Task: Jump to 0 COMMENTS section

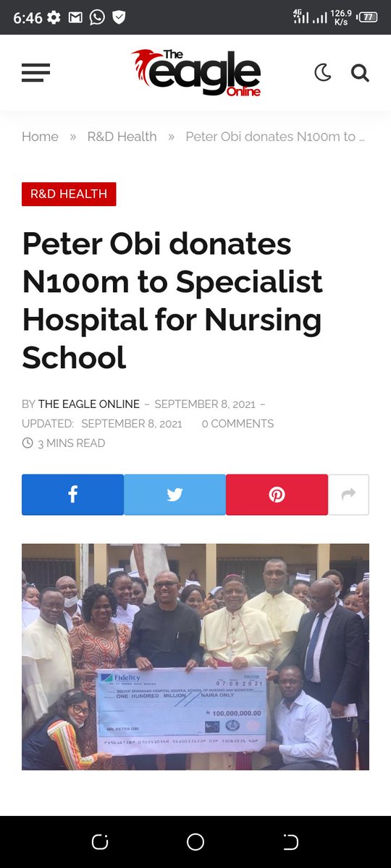Action: click(x=237, y=423)
